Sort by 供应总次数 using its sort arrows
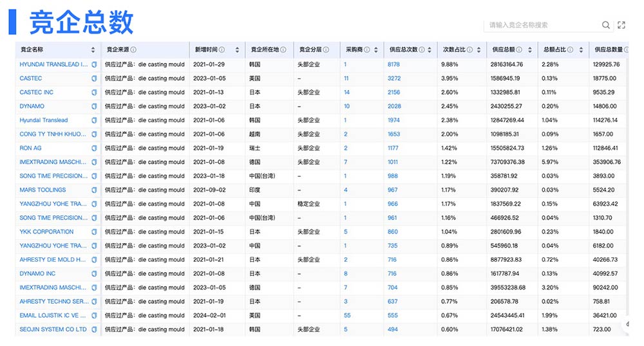The height and width of the screenshot is (346, 644). [x=430, y=50]
